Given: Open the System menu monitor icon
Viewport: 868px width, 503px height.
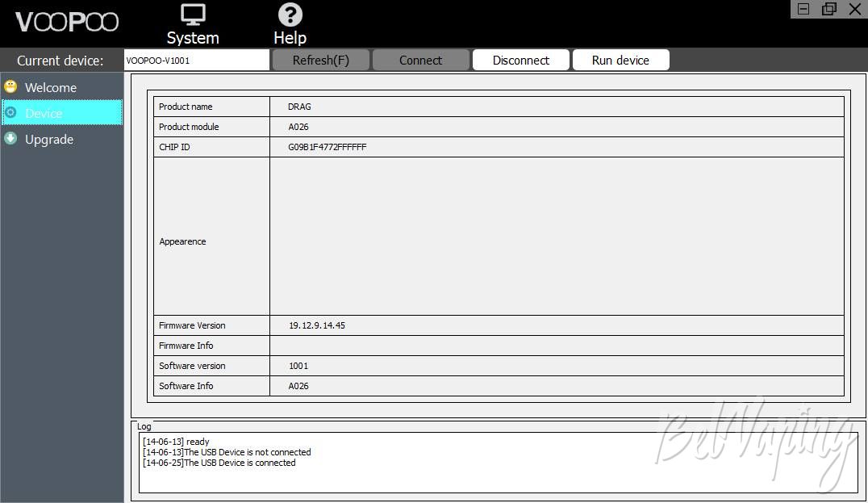Looking at the screenshot, I should [x=193, y=15].
